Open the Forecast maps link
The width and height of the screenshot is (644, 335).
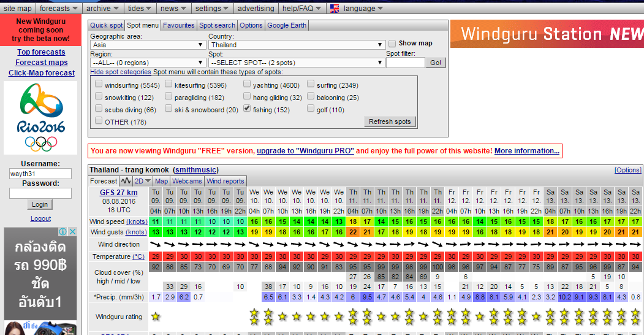(42, 63)
